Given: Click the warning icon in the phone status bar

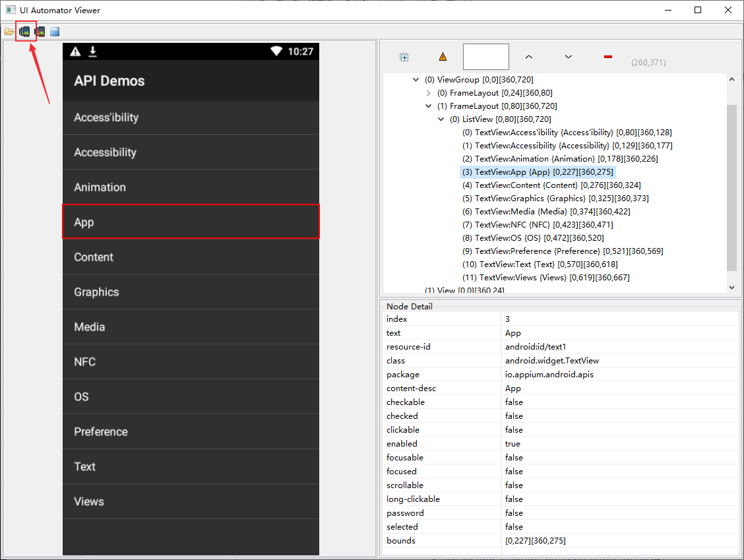Looking at the screenshot, I should tap(75, 51).
